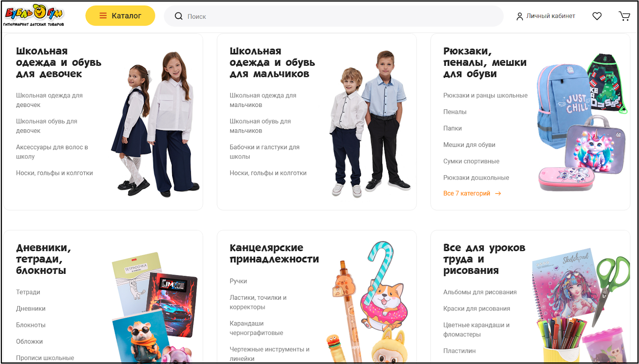Click arrow next to Все 7 категорий
Image resolution: width=639 pixels, height=364 pixels.
498,194
